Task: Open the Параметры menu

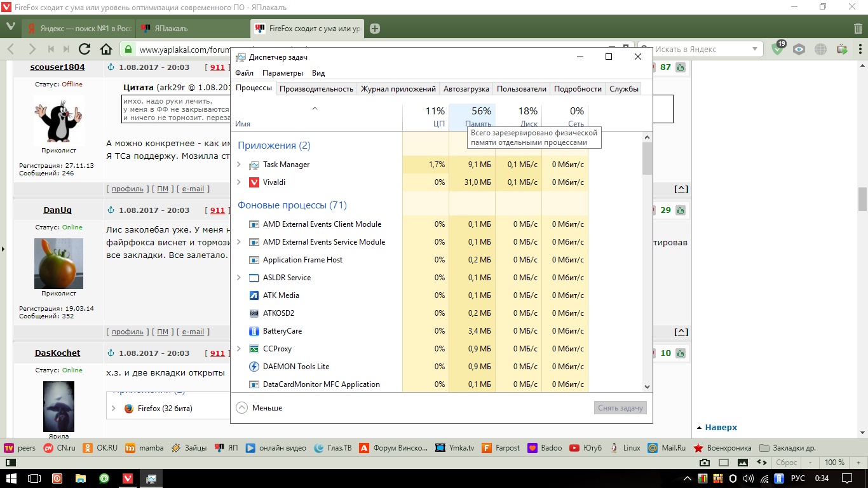Action: (283, 73)
